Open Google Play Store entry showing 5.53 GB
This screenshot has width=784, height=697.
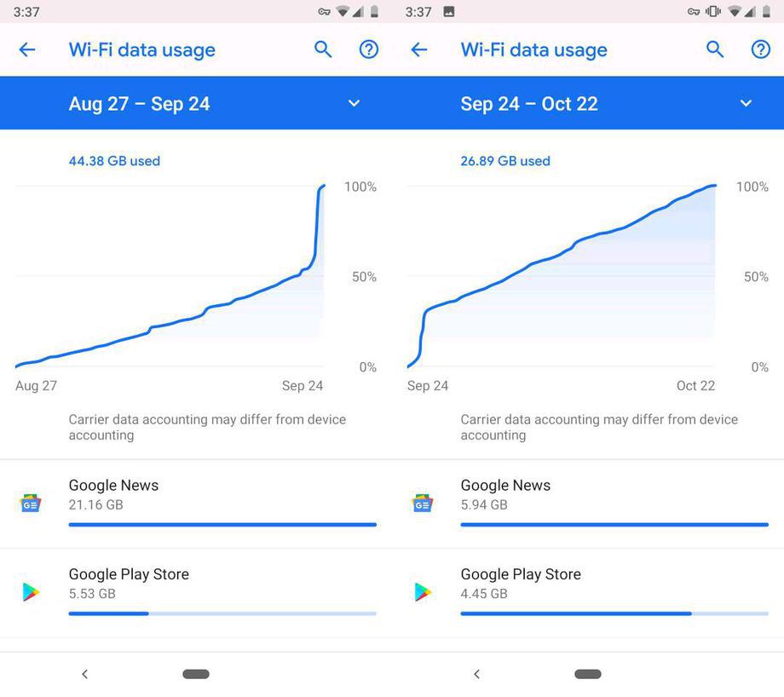point(196,593)
